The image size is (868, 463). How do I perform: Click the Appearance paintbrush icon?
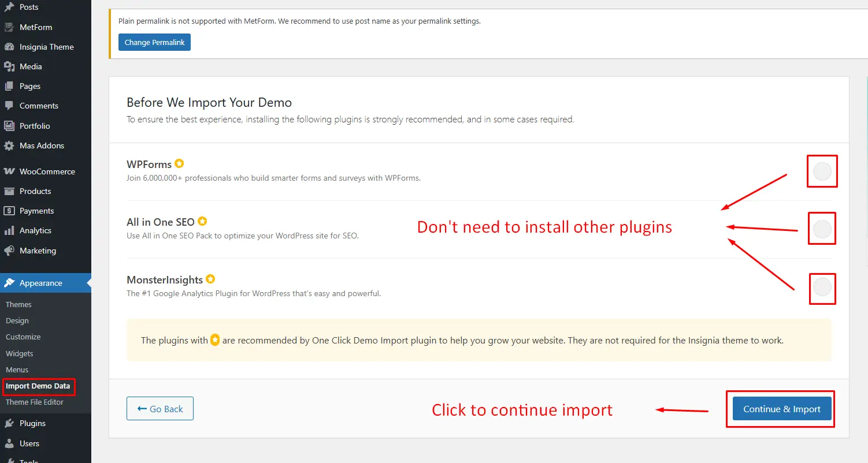(9, 283)
